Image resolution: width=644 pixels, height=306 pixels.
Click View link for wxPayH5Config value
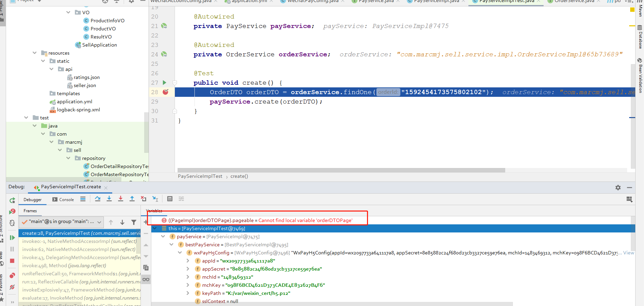point(628,253)
